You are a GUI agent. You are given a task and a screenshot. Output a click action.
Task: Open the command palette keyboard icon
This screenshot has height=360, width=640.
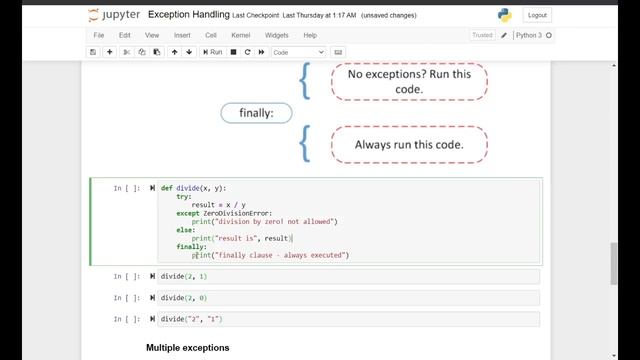[338, 52]
